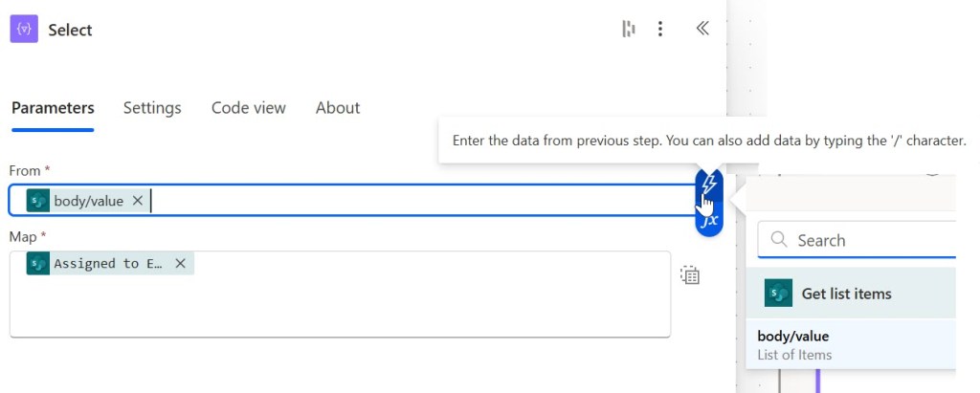Remove the body/value token from From field
The width and height of the screenshot is (980, 393).
point(138,201)
